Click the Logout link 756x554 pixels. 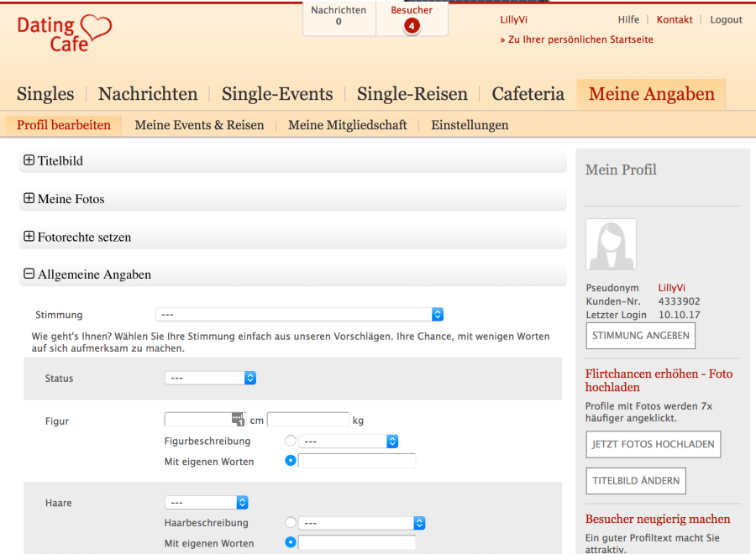(x=726, y=19)
